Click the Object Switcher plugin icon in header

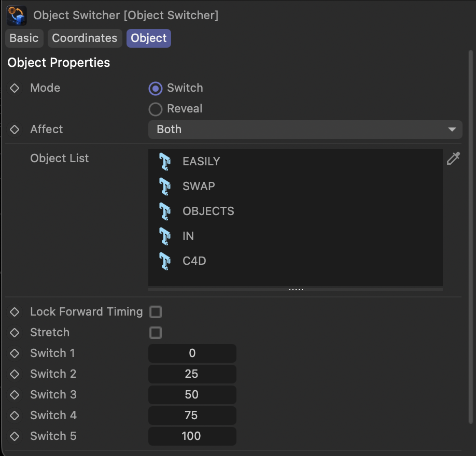[17, 16]
